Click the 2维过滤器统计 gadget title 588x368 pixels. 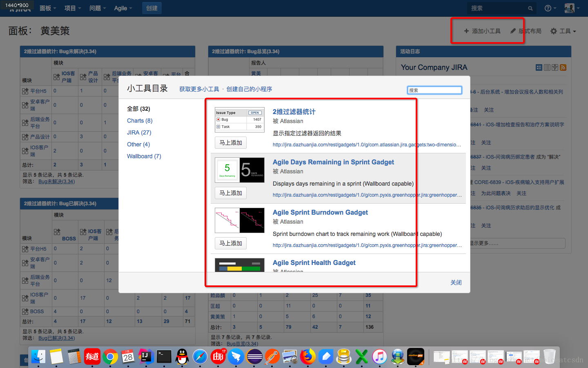point(294,112)
